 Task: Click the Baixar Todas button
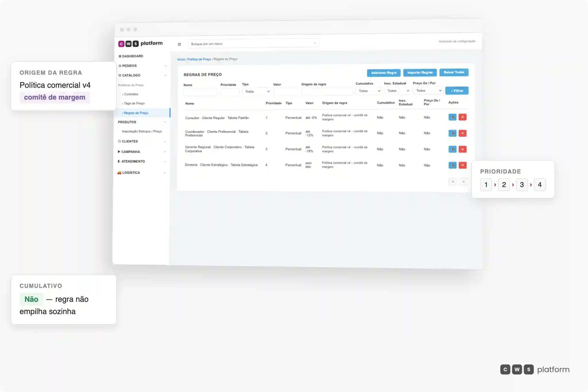pos(454,72)
